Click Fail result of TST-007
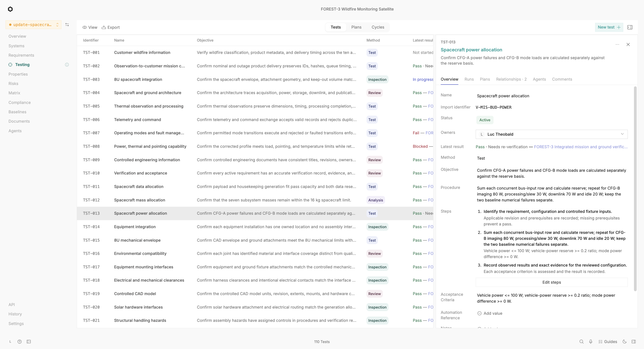This screenshot has width=644, height=349. 416,133
